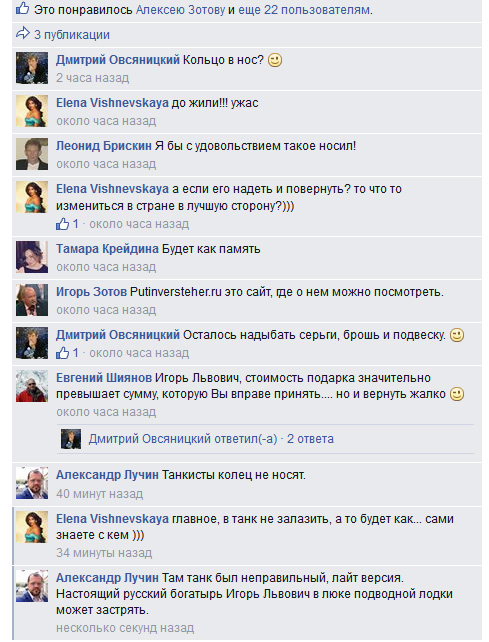Click the like icon under Elena's повернуть comment

tap(62, 224)
